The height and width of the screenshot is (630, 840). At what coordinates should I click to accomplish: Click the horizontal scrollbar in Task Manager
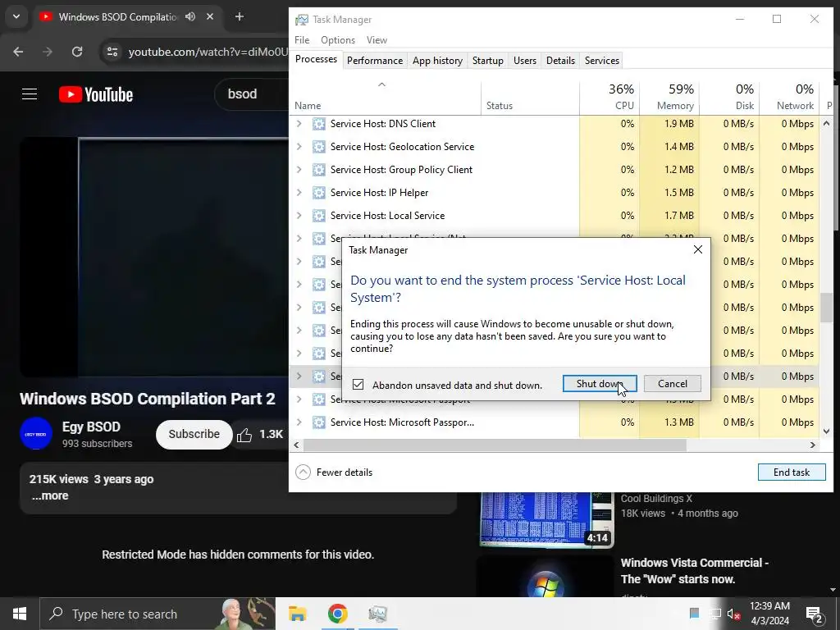(495, 445)
